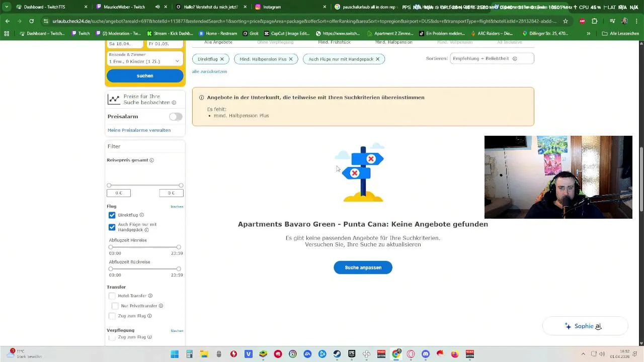Open the Calculator app in taskbar

point(189,354)
